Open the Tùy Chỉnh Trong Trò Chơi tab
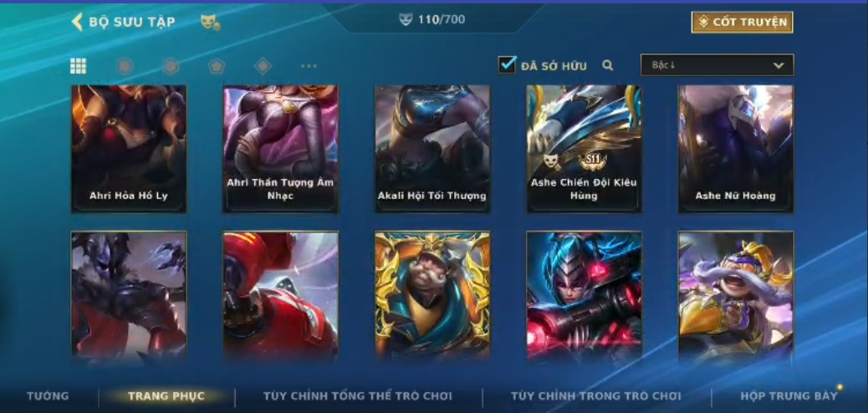Viewport: 868px width, 413px height. point(596,395)
